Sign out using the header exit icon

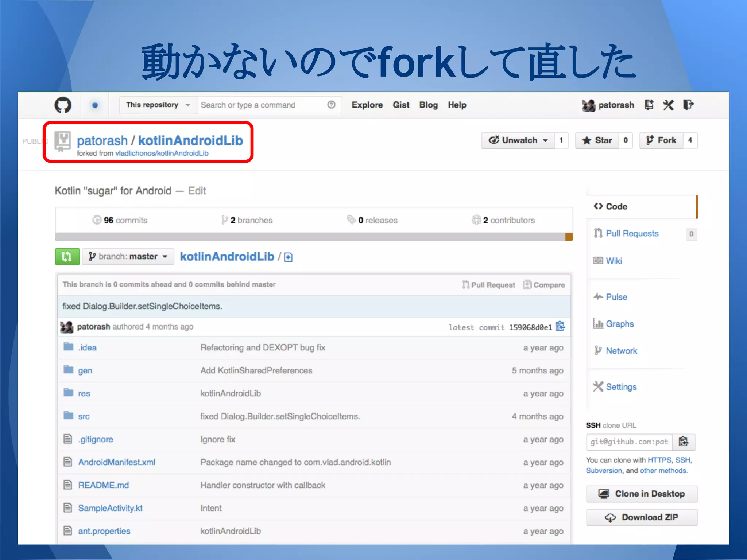[x=688, y=105]
